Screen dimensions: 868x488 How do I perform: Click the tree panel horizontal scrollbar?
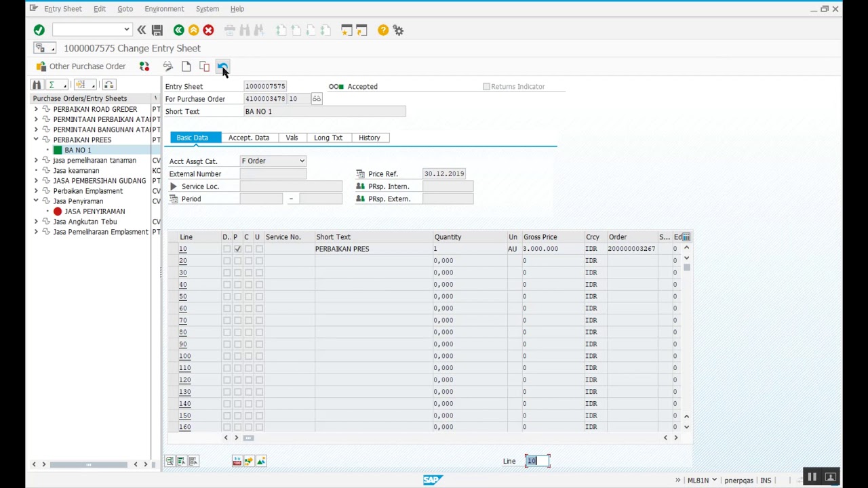point(88,465)
